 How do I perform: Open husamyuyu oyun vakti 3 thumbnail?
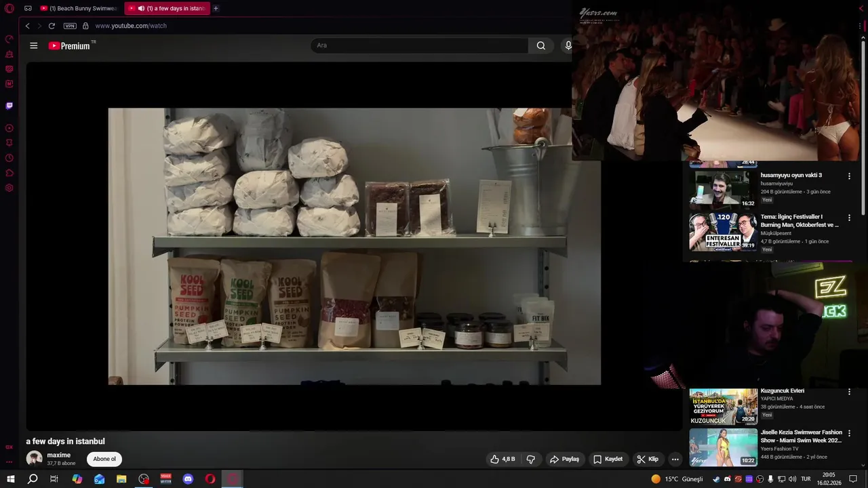(723, 188)
